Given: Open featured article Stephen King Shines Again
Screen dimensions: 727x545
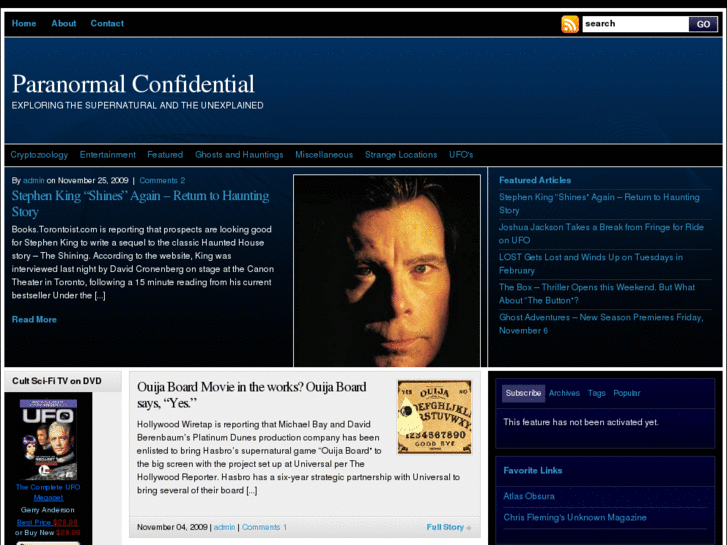Looking at the screenshot, I should click(599, 204).
